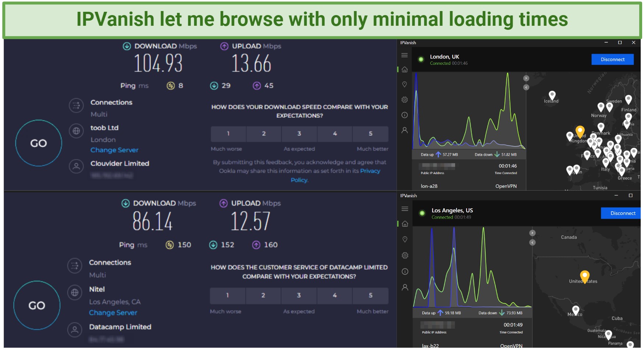Select home icon in London IPVanish sidebar
644x350 pixels.
click(404, 70)
